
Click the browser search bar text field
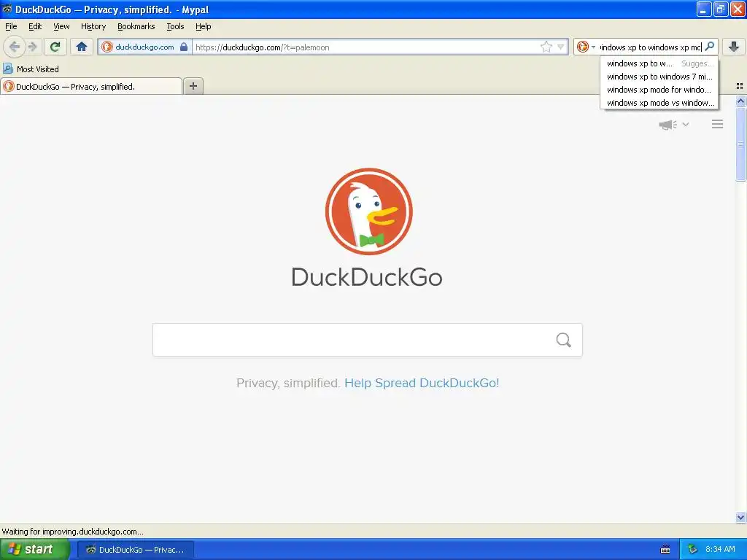pos(651,47)
